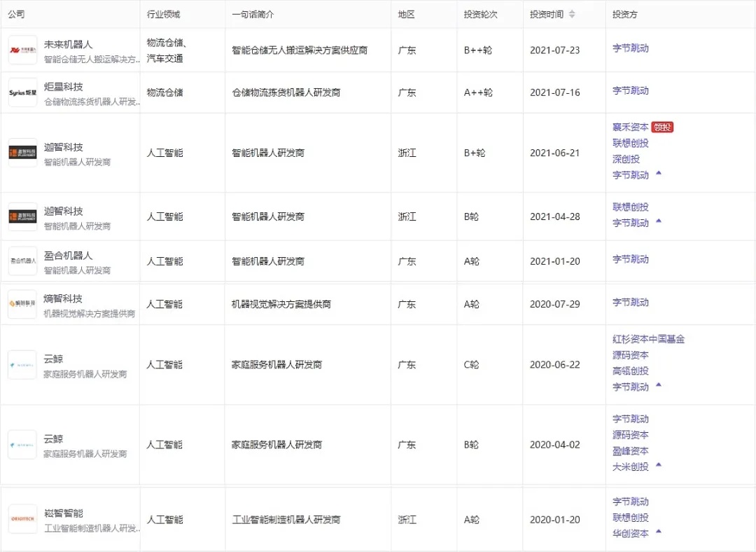This screenshot has width=756, height=552.
Task: Click the 红杉资本中国基金 investor link
Action: point(648,339)
